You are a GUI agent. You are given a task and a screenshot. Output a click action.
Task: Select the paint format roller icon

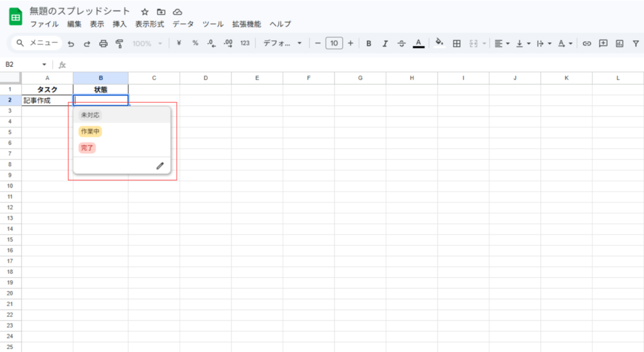pyautogui.click(x=119, y=43)
